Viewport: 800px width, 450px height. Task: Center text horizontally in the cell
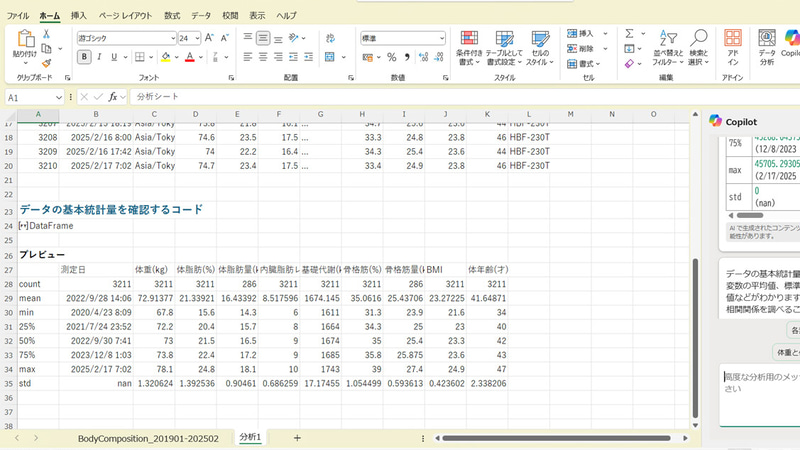click(x=263, y=57)
